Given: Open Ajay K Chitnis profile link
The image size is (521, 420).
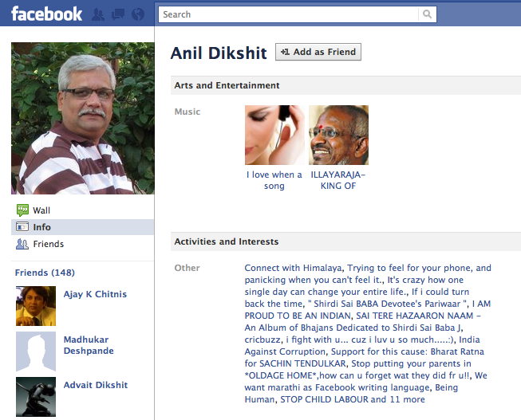Looking at the screenshot, I should click(x=95, y=294).
